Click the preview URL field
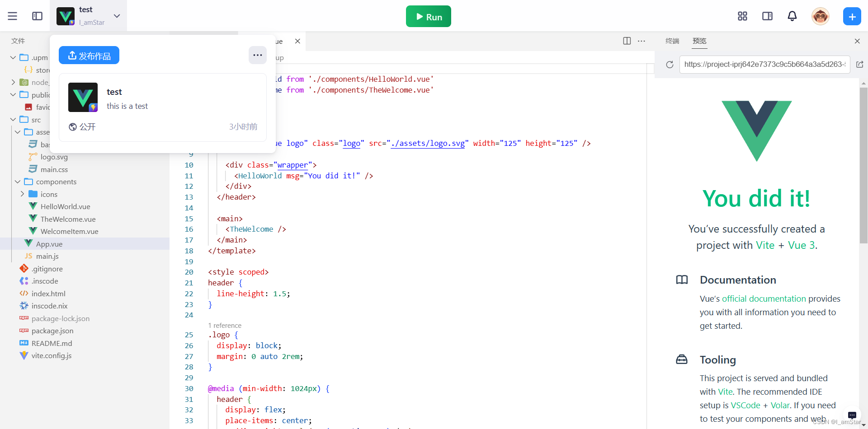The width and height of the screenshot is (868, 429). coord(764,64)
